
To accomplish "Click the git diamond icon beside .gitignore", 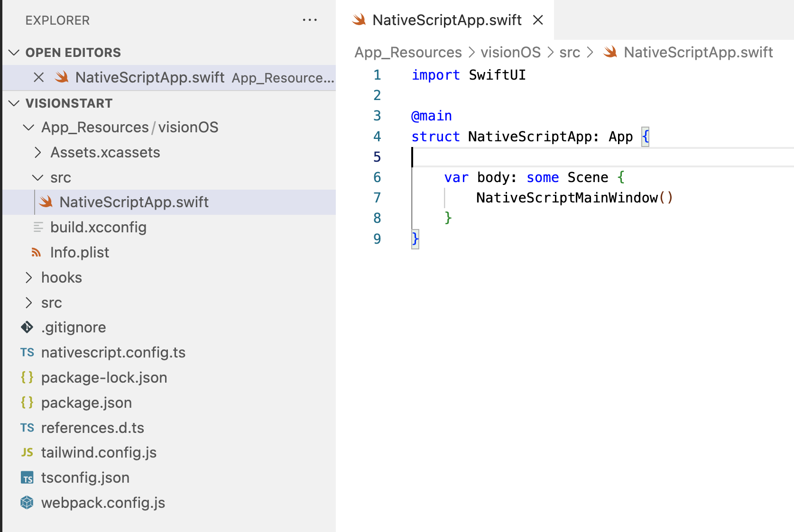I will click(x=27, y=327).
